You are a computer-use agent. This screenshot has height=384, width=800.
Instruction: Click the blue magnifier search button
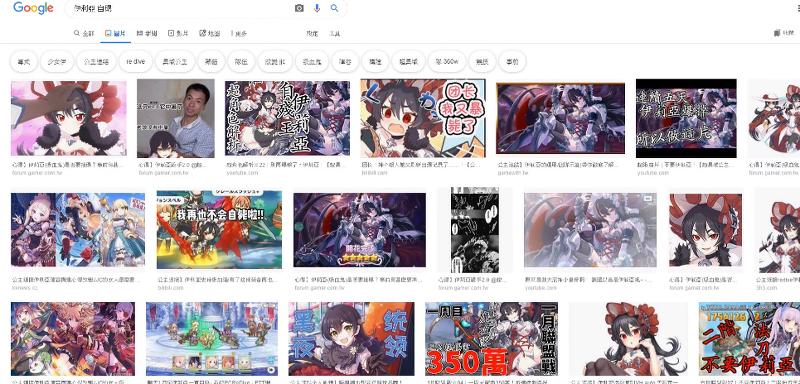[x=334, y=8]
